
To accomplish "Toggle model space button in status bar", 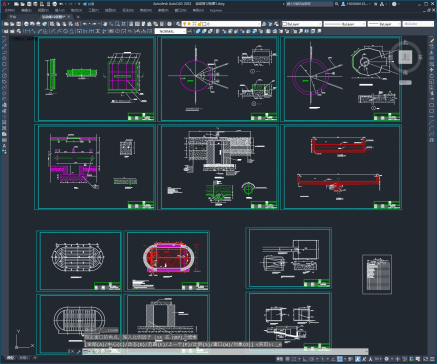I will 280,359.
